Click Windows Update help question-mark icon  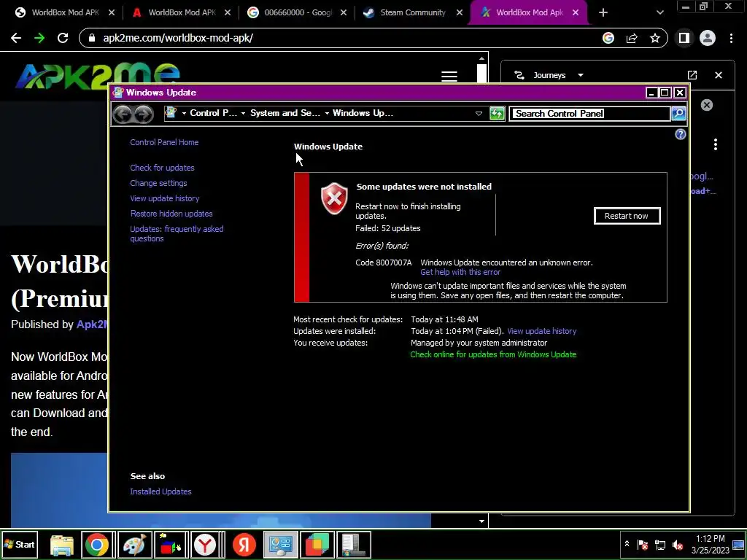[x=681, y=135]
